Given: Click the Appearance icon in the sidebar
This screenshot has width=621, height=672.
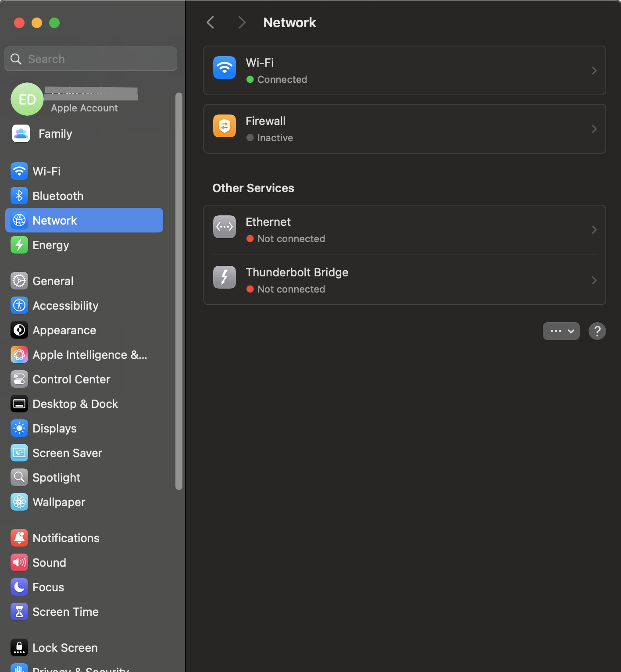Looking at the screenshot, I should point(19,330).
